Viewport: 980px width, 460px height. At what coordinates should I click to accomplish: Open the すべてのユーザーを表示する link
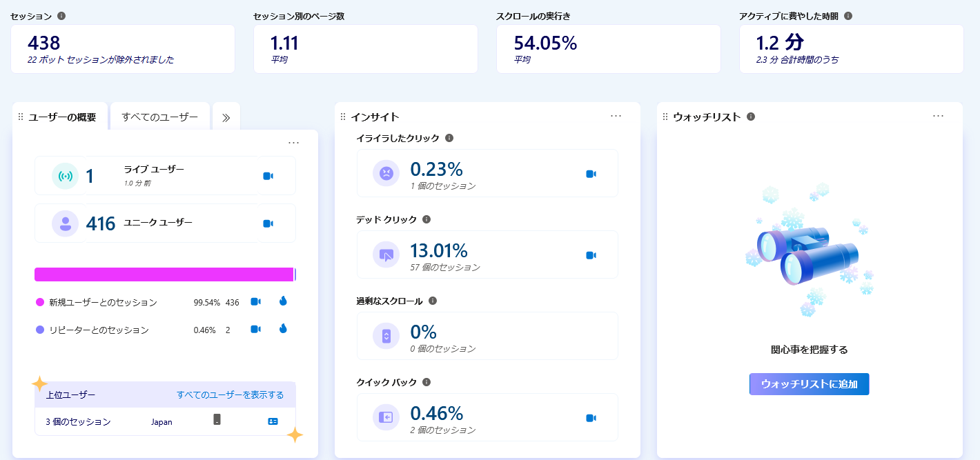point(231,395)
